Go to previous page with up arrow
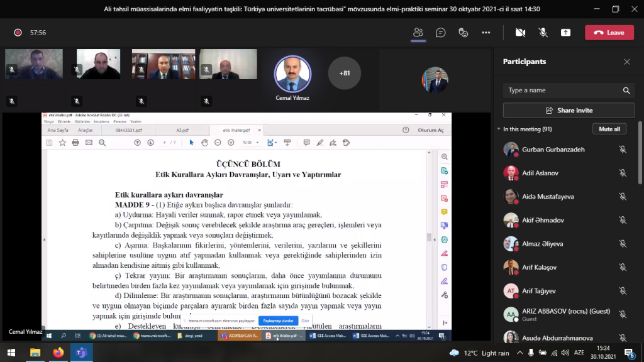644x362 pixels. pyautogui.click(x=138, y=143)
